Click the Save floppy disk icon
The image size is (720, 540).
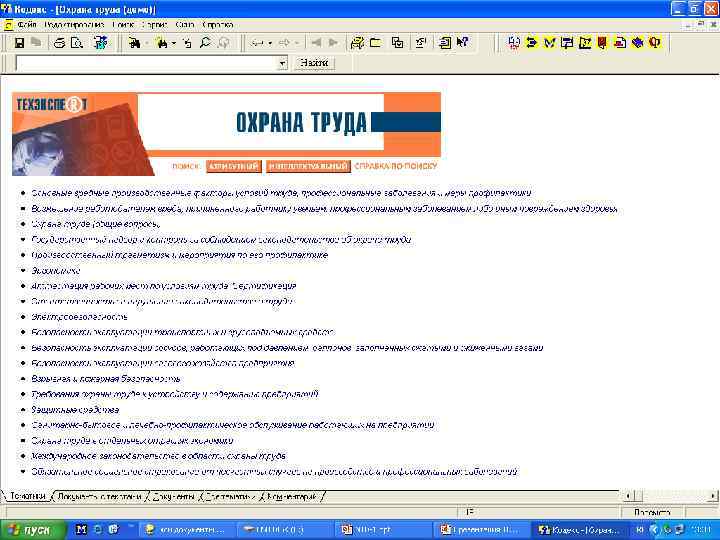pyautogui.click(x=19, y=43)
